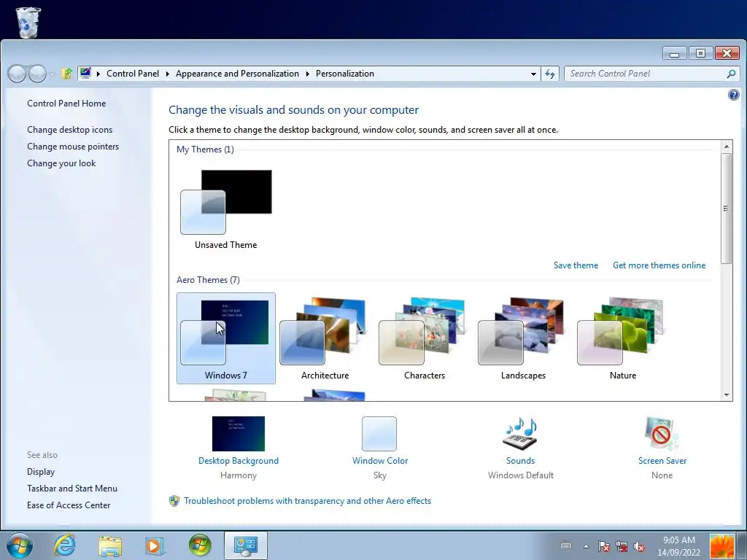
Task: Click the Control Panel taskbar button
Action: 245,545
